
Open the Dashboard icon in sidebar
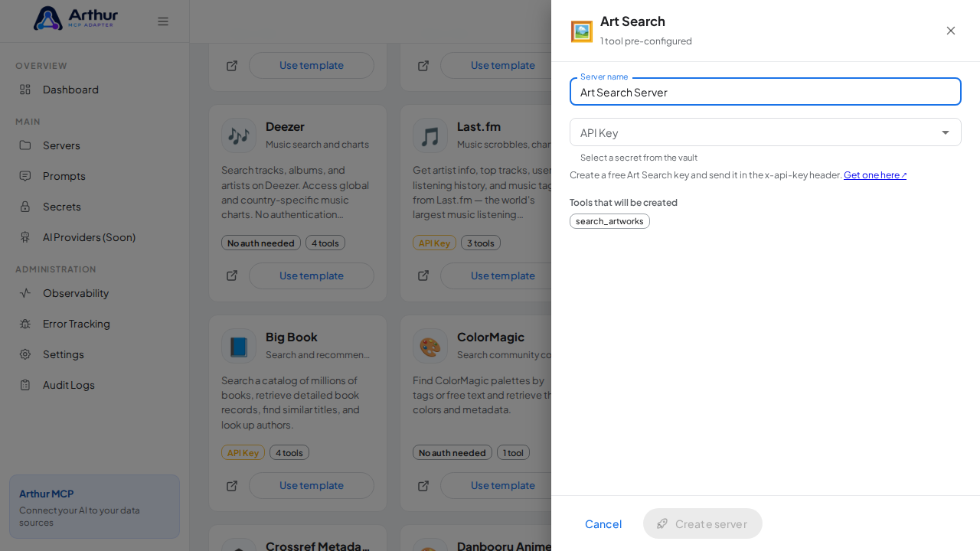[25, 90]
